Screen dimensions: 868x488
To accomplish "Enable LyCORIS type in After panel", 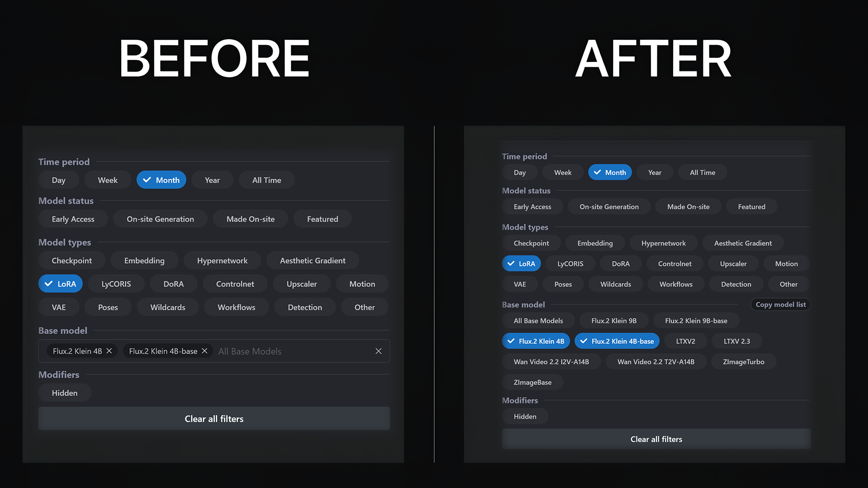I will pyautogui.click(x=571, y=263).
